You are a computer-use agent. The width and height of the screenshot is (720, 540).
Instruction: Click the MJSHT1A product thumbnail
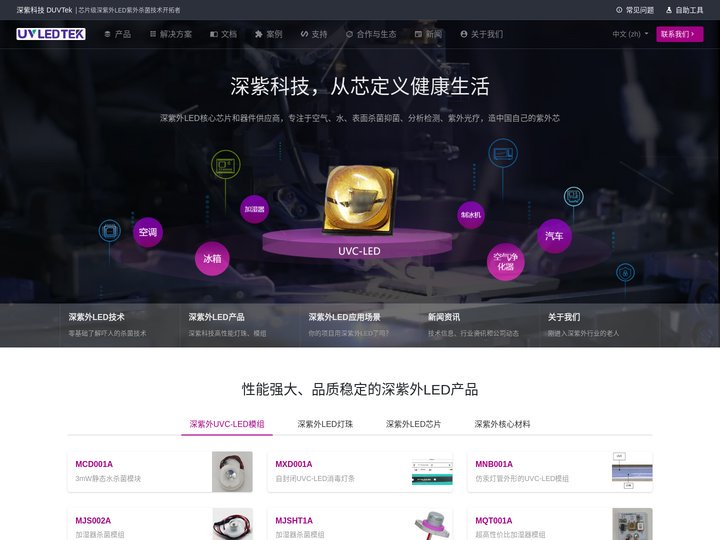432,524
